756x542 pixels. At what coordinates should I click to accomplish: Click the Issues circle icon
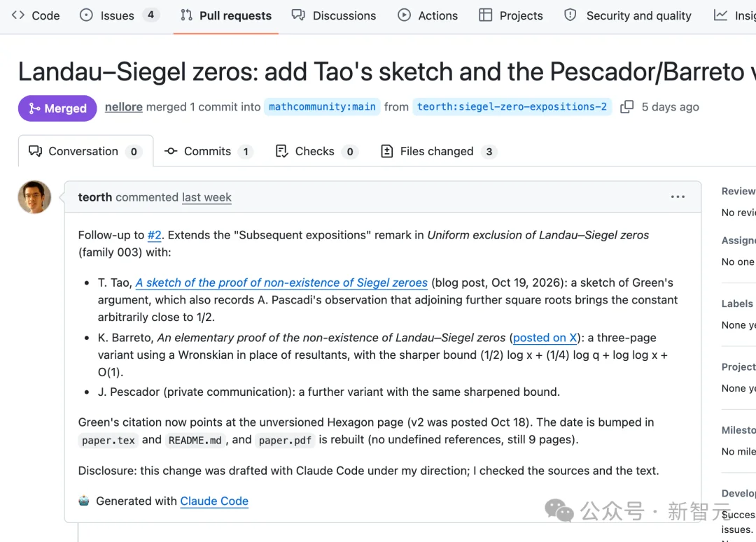pyautogui.click(x=86, y=15)
